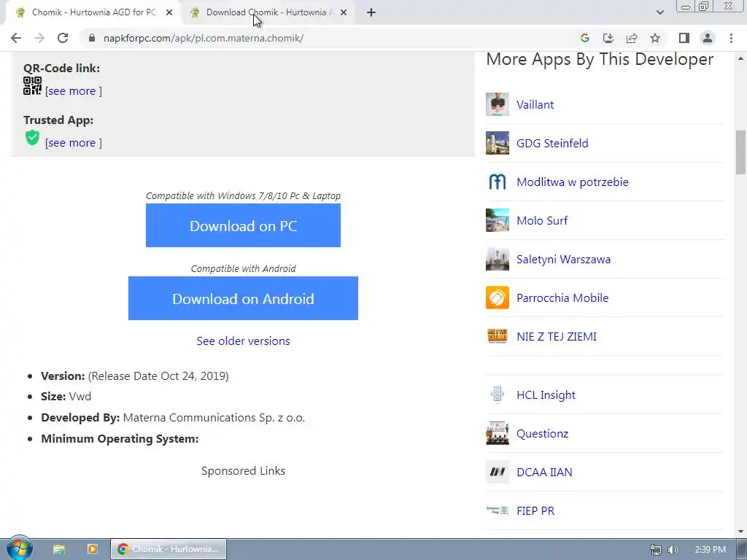Click the Saletyni Warszawa app icon
Image resolution: width=747 pixels, height=560 pixels.
point(498,259)
